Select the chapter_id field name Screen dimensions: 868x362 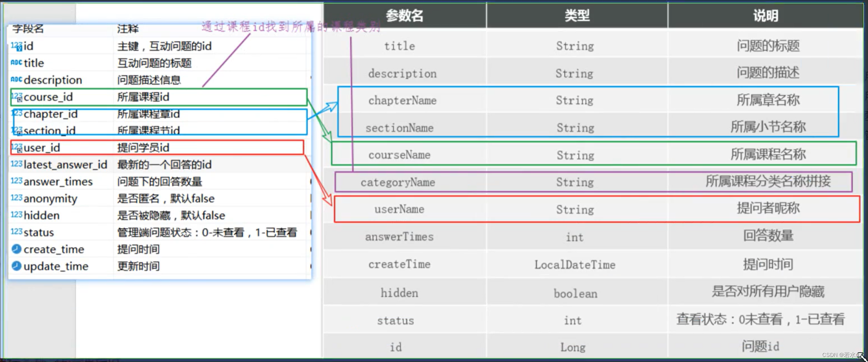tap(51, 114)
